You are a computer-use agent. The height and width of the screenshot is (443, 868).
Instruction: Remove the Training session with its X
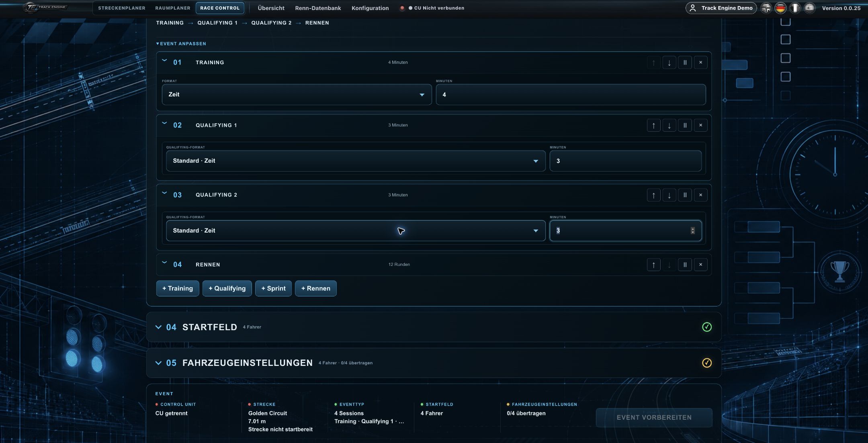(x=700, y=63)
